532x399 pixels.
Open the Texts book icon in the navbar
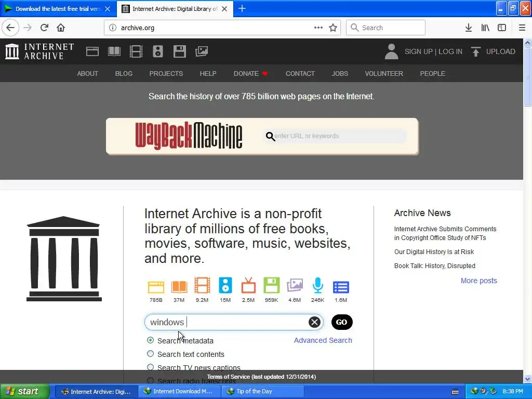(114, 51)
